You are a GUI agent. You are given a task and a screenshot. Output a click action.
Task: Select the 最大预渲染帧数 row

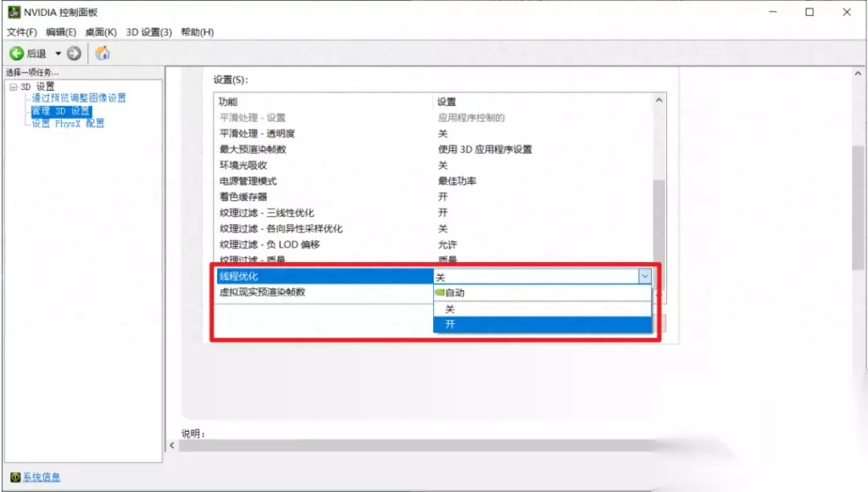click(435, 149)
